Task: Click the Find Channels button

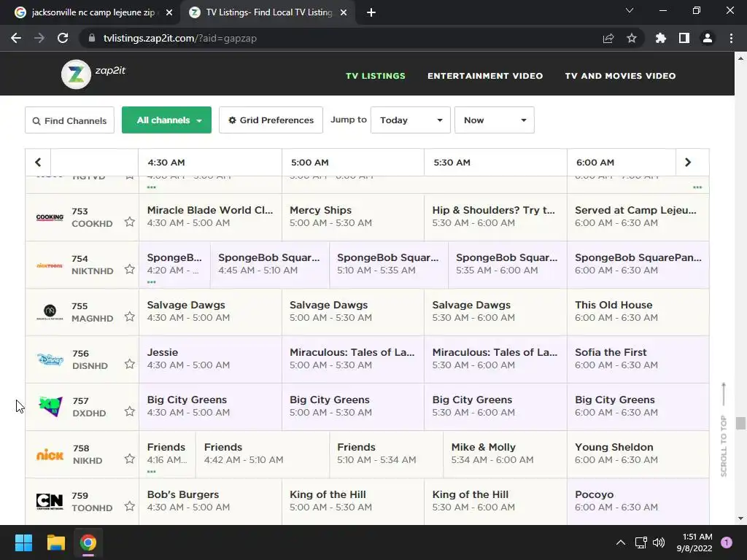Action: 69,120
